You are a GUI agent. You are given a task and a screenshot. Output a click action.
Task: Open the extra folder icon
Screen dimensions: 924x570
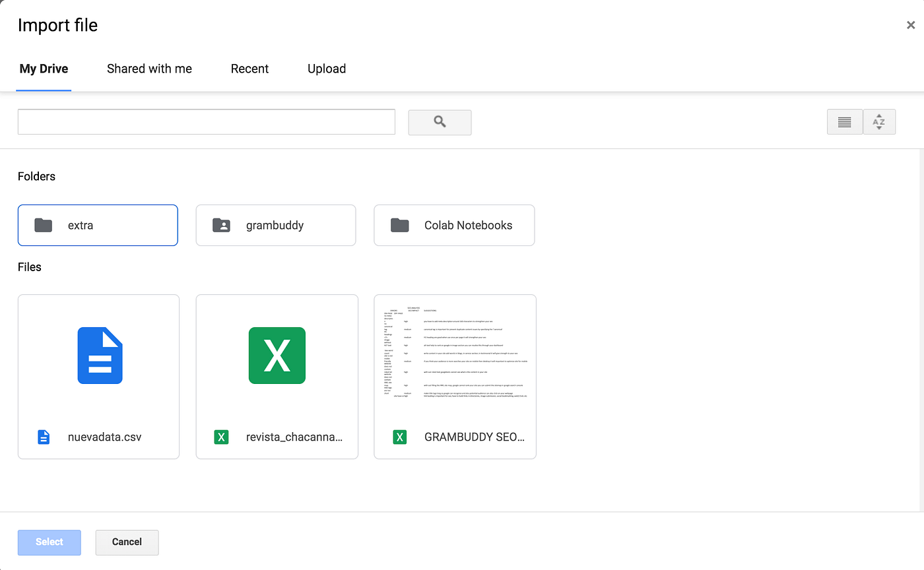click(43, 225)
